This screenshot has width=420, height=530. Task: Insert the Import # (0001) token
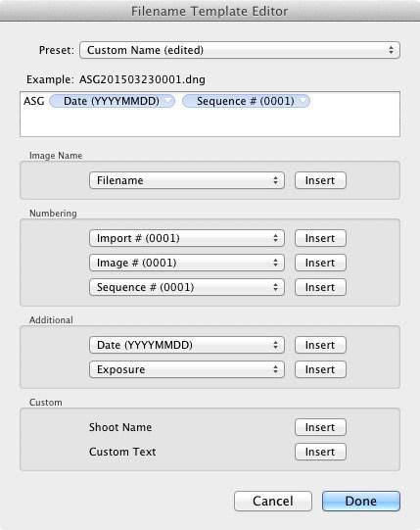[320, 238]
